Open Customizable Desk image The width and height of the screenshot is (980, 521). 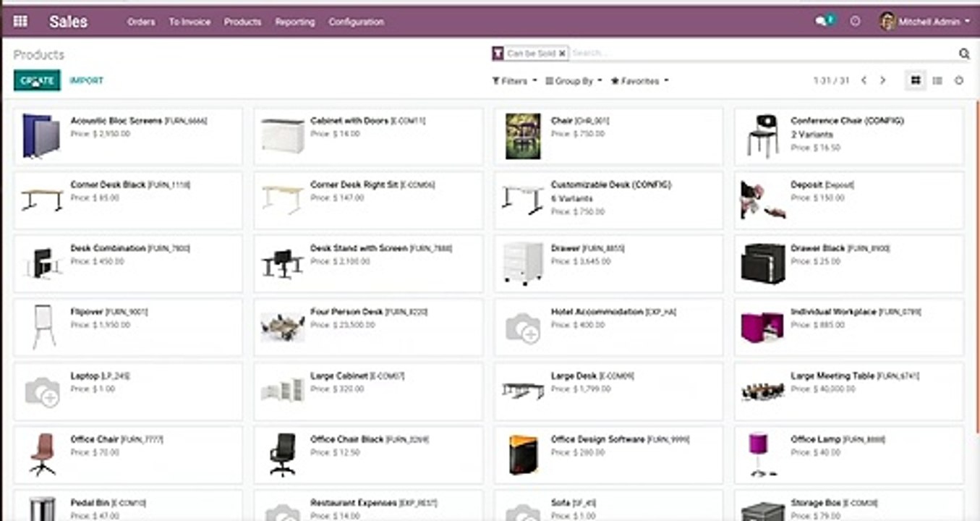523,200
